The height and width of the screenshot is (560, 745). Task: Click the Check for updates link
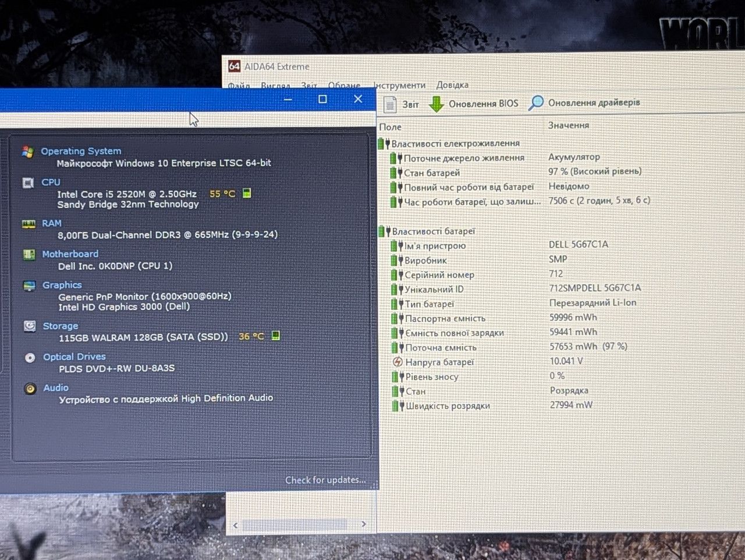pos(325,480)
